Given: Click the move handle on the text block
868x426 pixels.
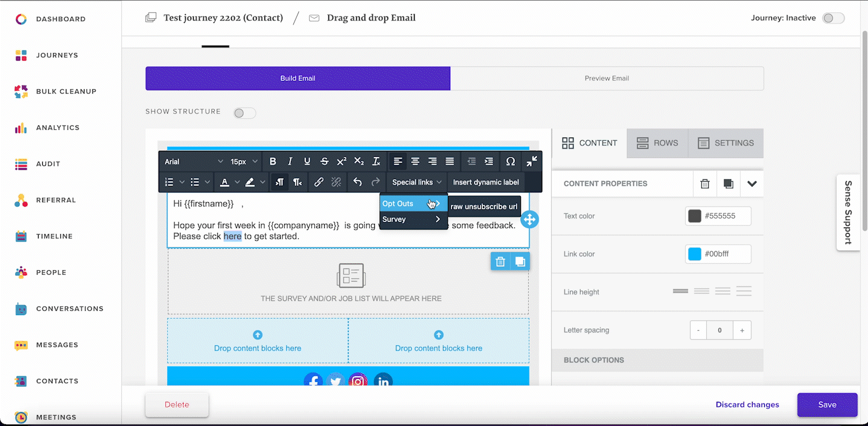Looking at the screenshot, I should 529,219.
